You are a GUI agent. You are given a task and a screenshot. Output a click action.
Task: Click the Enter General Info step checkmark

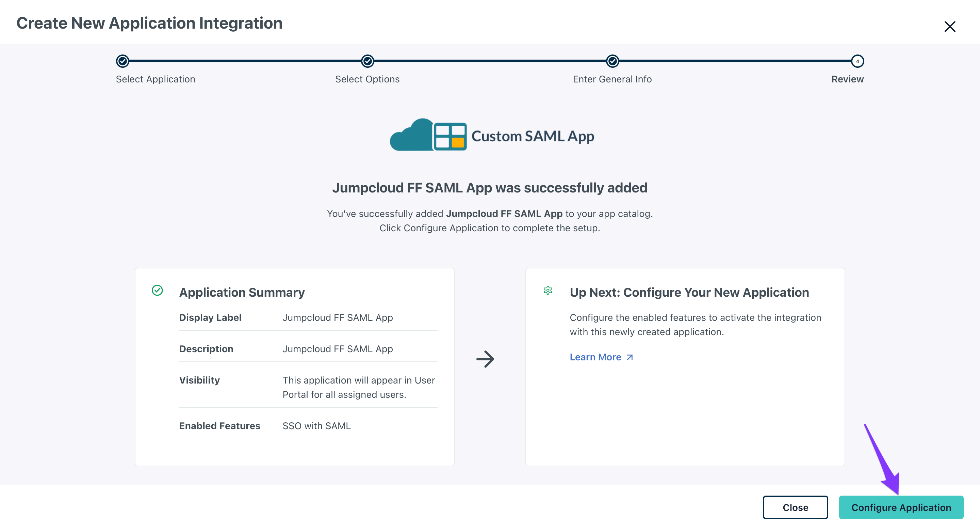tap(612, 61)
